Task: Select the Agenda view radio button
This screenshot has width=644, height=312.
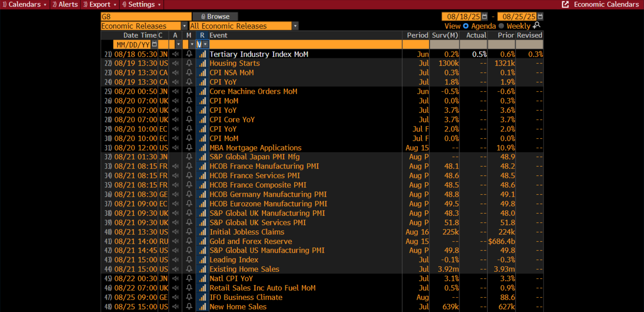Action: [466, 26]
